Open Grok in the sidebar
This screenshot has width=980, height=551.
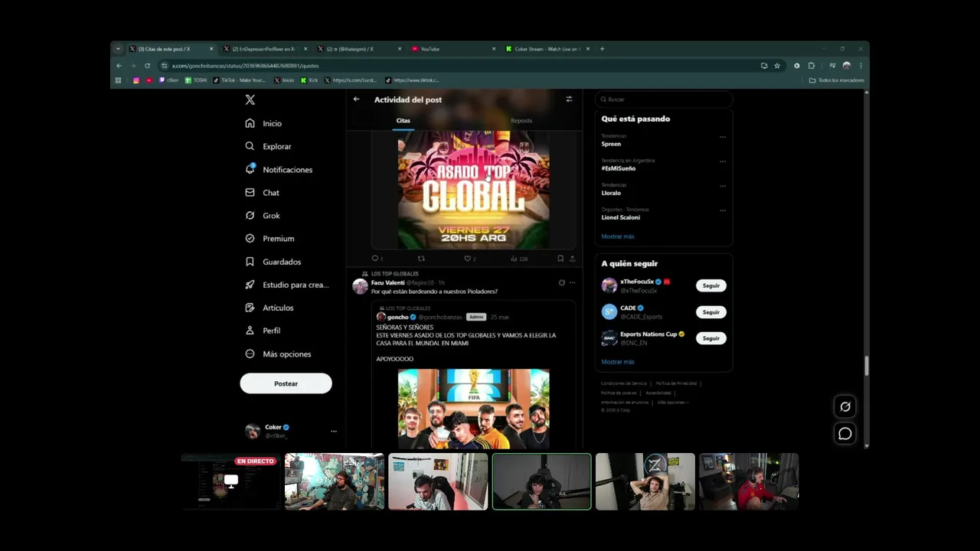click(x=263, y=216)
